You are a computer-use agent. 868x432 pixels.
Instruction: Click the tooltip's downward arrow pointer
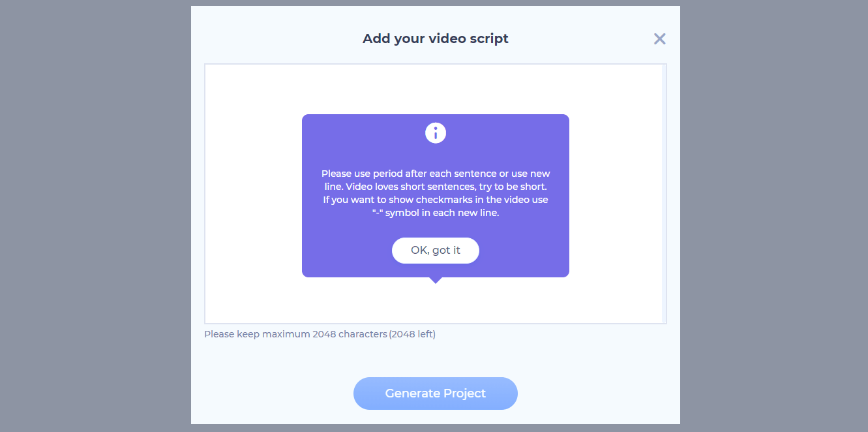435,279
